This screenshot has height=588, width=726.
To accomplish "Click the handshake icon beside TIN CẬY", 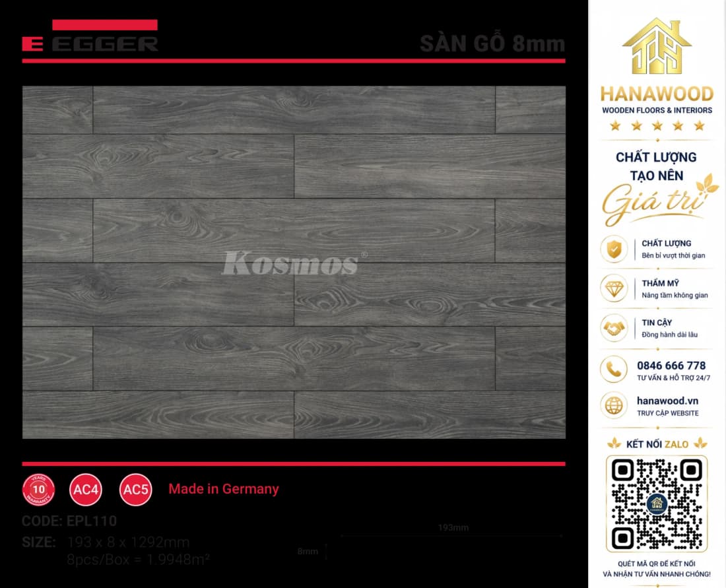I will [614, 328].
